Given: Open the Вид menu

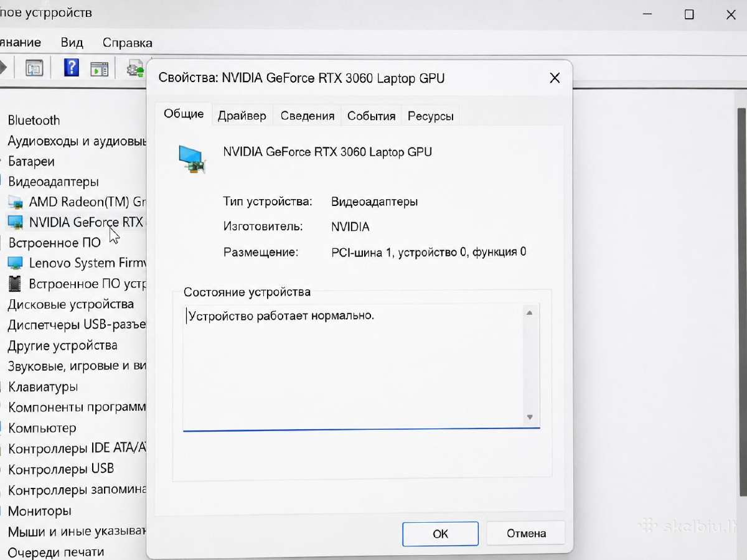Looking at the screenshot, I should click(72, 43).
